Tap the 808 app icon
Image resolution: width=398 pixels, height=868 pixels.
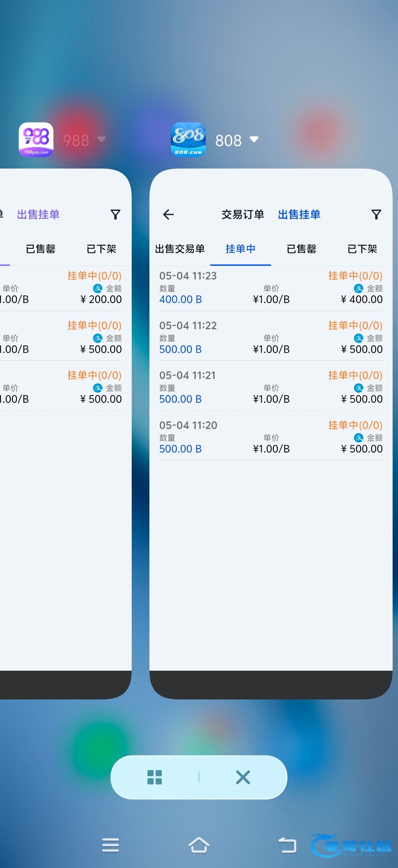tap(188, 140)
